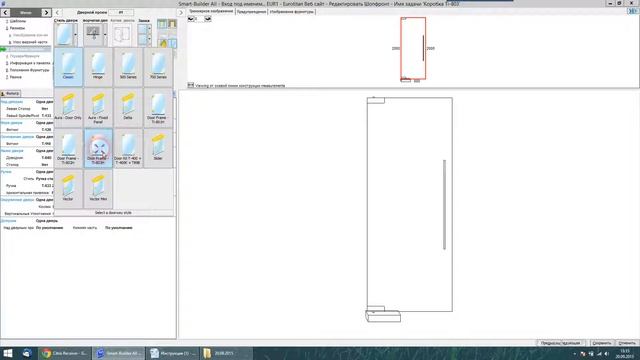Click the panel icon at top-right corner
The height and width of the screenshot is (360, 640).
click(633, 11)
